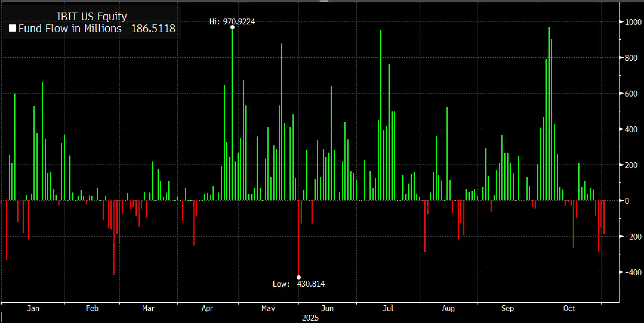
Task: Click the Hi: 970.9224 label text
Action: coord(232,21)
